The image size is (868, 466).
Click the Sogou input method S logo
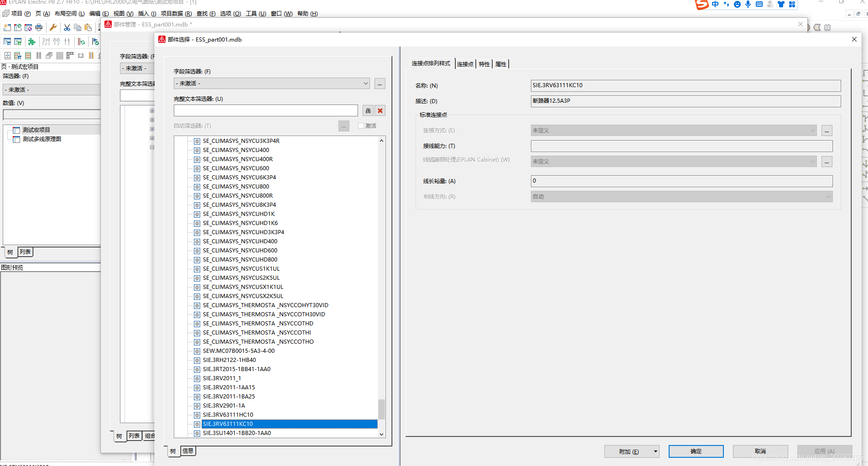pyautogui.click(x=702, y=5)
